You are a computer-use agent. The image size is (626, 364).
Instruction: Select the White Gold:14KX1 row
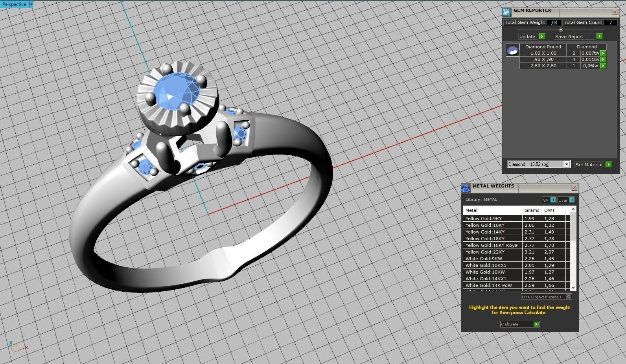click(x=516, y=279)
